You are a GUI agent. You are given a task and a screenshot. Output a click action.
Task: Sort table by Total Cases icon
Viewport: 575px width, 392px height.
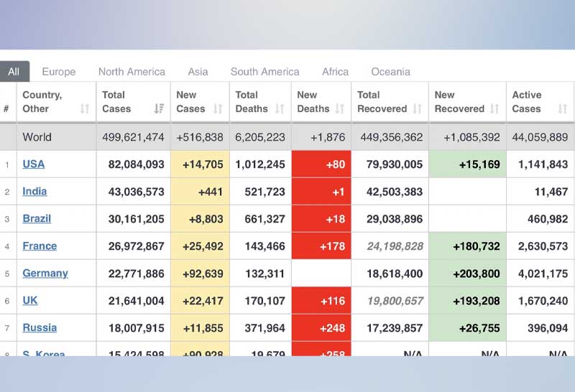pyautogui.click(x=159, y=109)
